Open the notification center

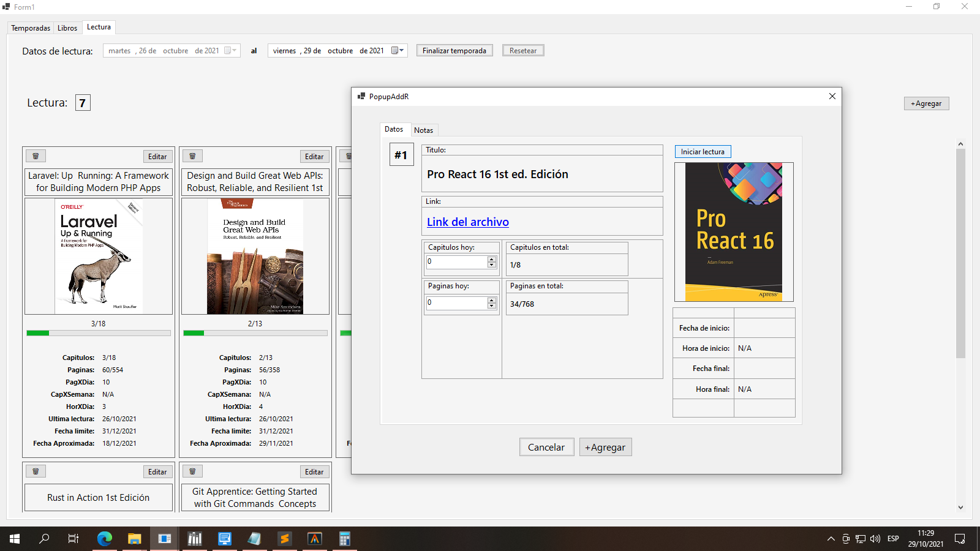coord(960,539)
